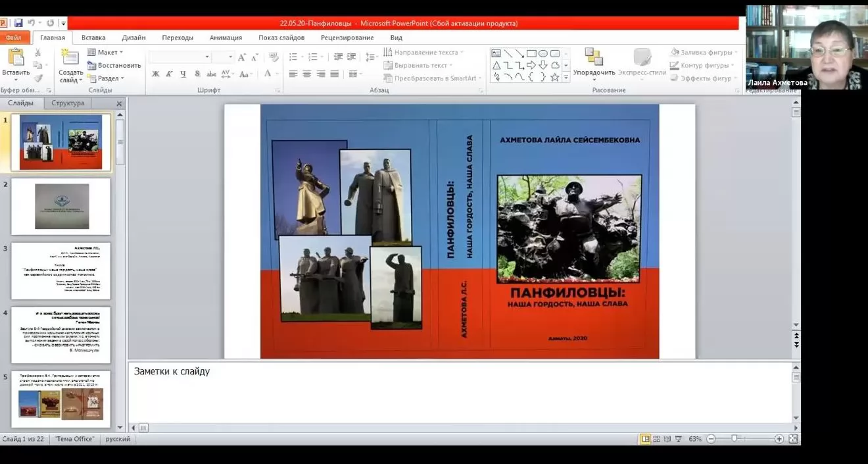Screen dimensions: 868x464
Task: Click the Save icon in quick access toolbar
Action: (x=18, y=23)
